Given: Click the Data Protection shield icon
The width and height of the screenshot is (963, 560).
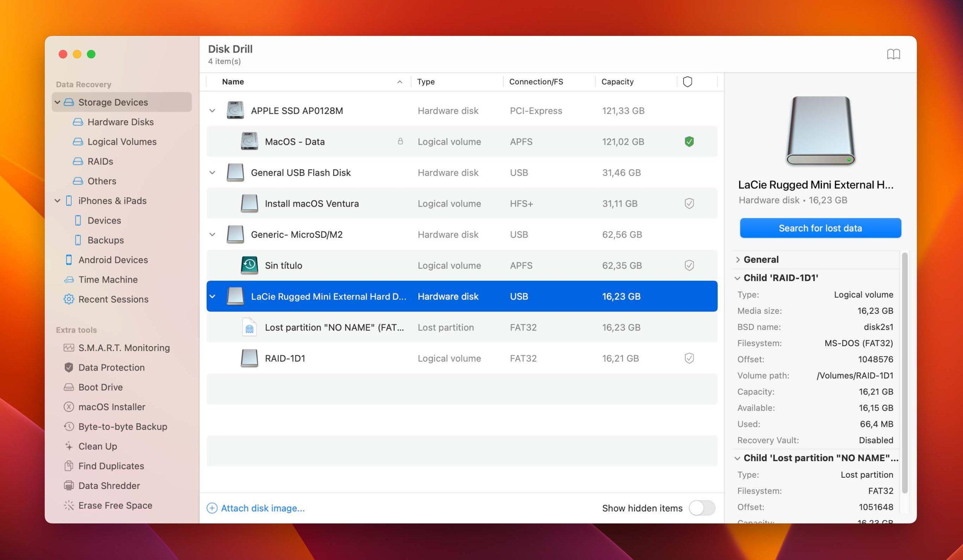Looking at the screenshot, I should coord(69,367).
